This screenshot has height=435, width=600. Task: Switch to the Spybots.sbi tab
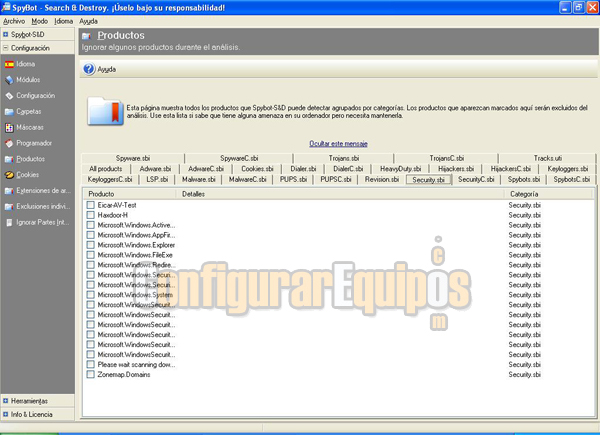[x=523, y=179]
